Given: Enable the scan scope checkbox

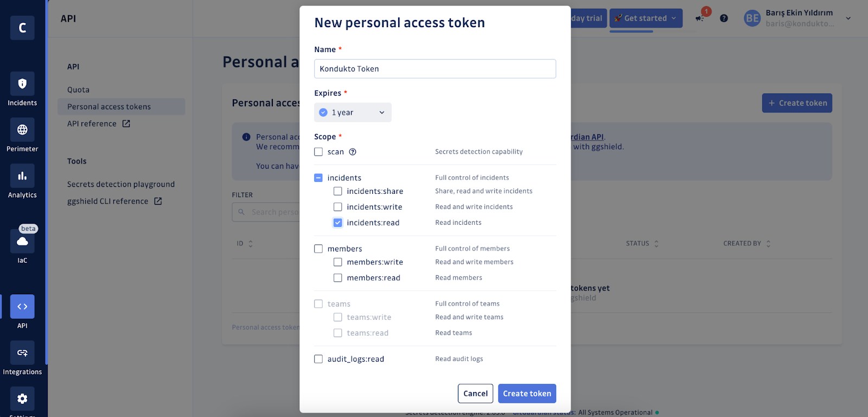Looking at the screenshot, I should (318, 151).
